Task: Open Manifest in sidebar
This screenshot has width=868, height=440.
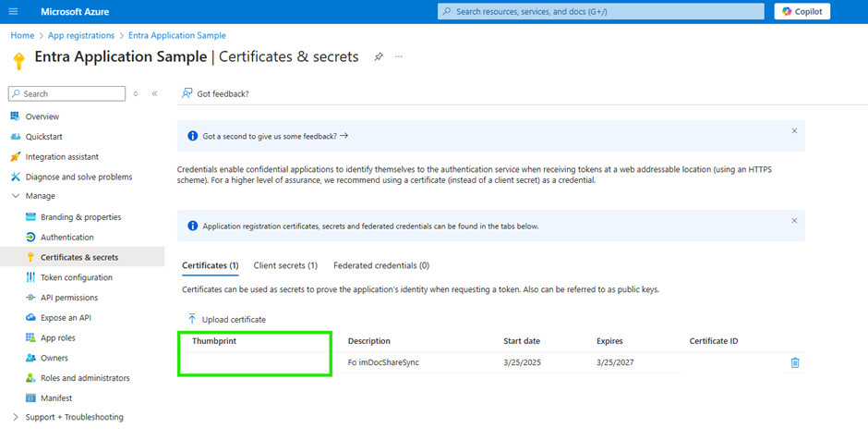Action: tap(56, 397)
